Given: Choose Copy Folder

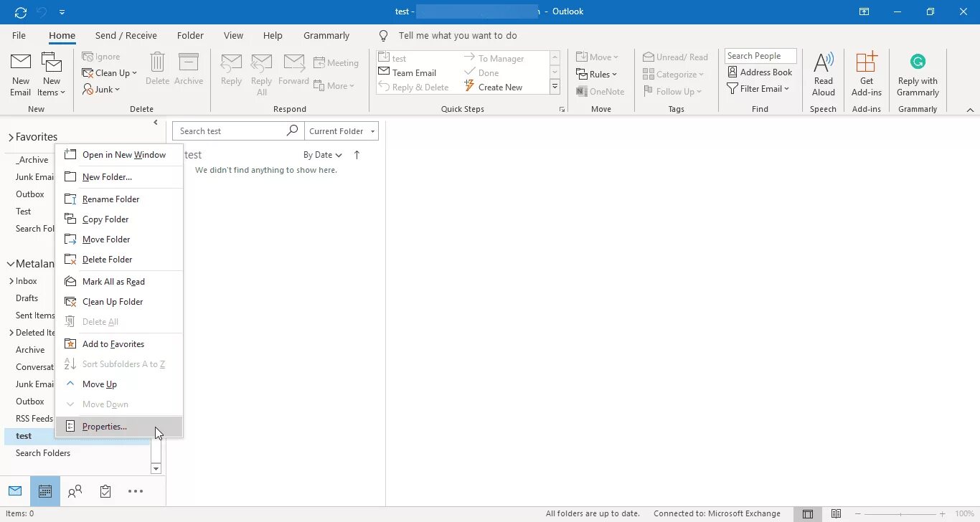Looking at the screenshot, I should coord(119,219).
